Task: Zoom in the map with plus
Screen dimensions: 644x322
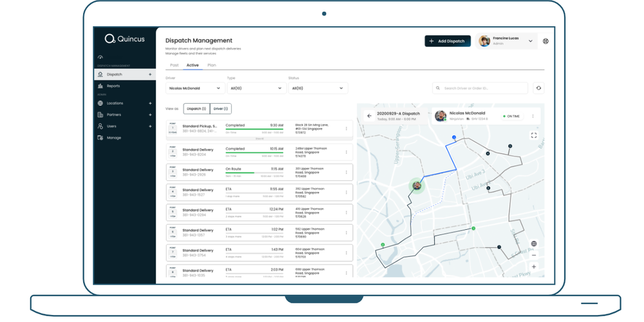Action: pyautogui.click(x=533, y=267)
